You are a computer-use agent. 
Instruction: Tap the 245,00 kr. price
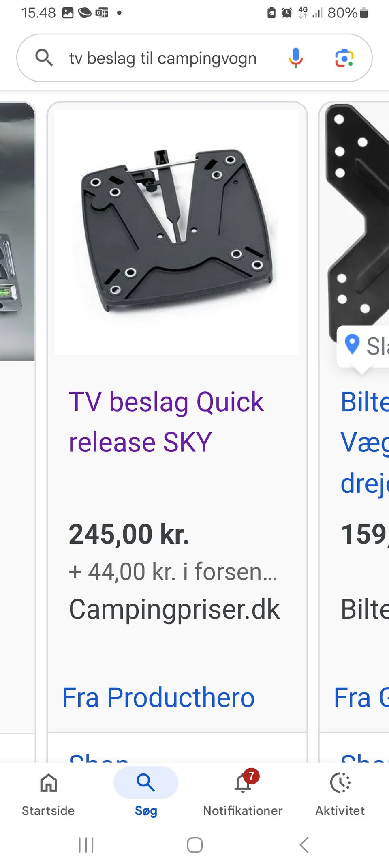[129, 534]
